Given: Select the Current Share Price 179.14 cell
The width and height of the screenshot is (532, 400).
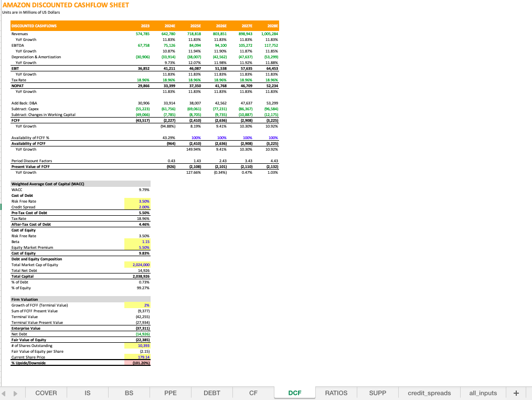Looking at the screenshot, I should coord(137,357).
